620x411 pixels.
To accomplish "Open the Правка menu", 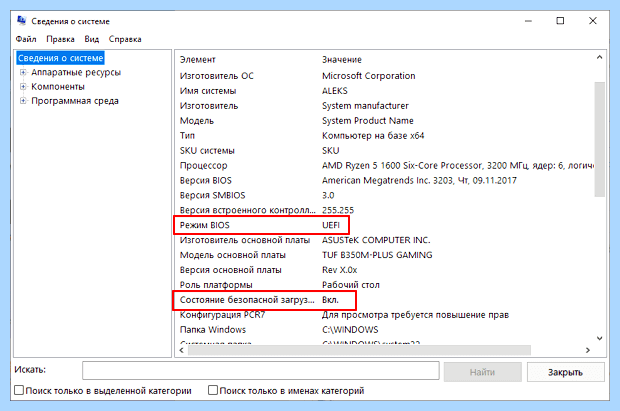I will pyautogui.click(x=60, y=39).
